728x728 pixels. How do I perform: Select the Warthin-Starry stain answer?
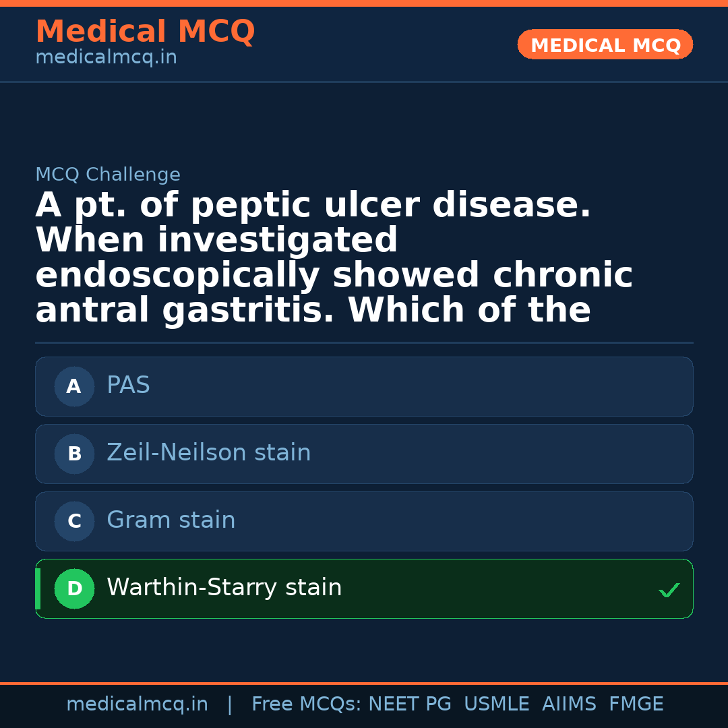click(224, 588)
